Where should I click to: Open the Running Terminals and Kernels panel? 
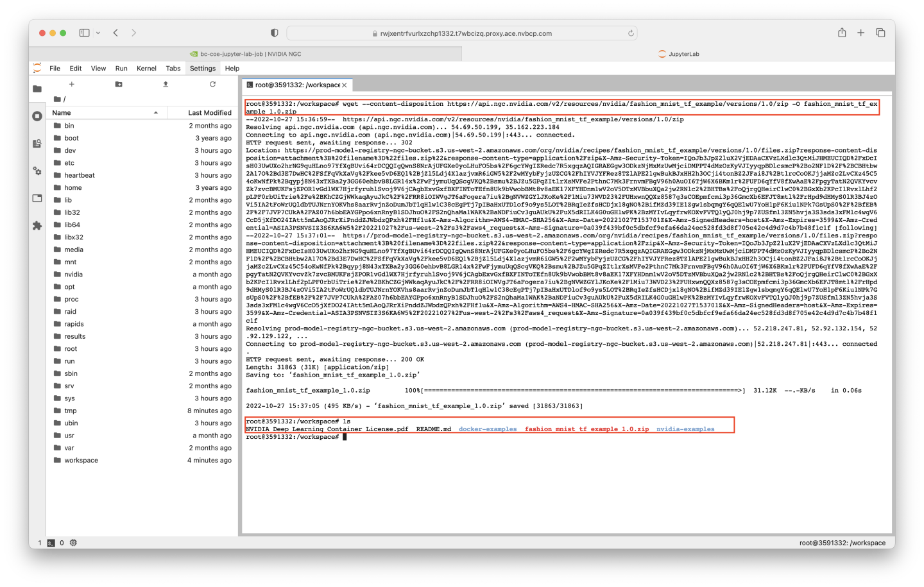pyautogui.click(x=37, y=116)
